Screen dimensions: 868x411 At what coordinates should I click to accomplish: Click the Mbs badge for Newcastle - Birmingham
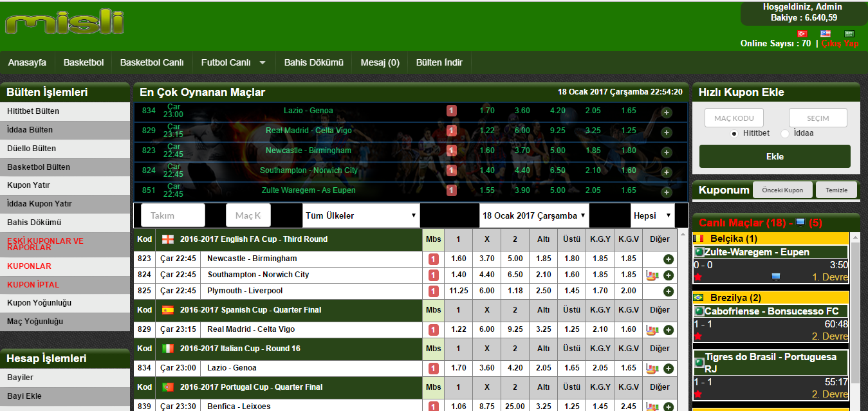tap(434, 259)
